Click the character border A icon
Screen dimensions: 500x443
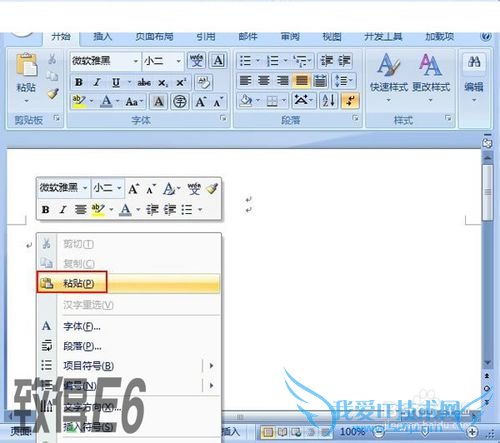[x=218, y=61]
